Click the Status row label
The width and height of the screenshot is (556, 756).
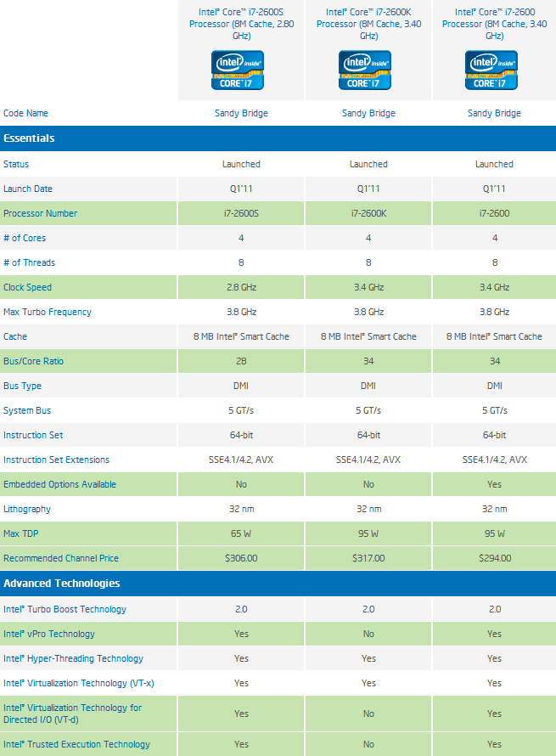pos(16,165)
